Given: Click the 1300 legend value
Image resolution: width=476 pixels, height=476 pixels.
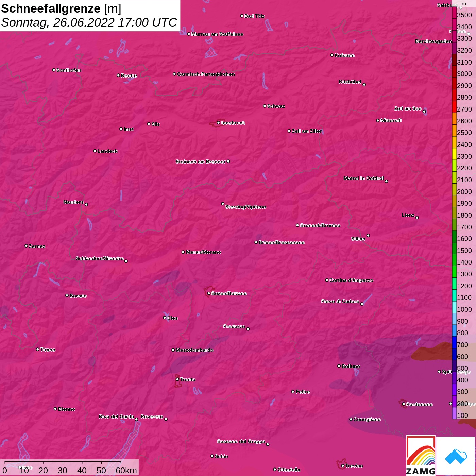Looking at the screenshot, I should click(464, 274).
